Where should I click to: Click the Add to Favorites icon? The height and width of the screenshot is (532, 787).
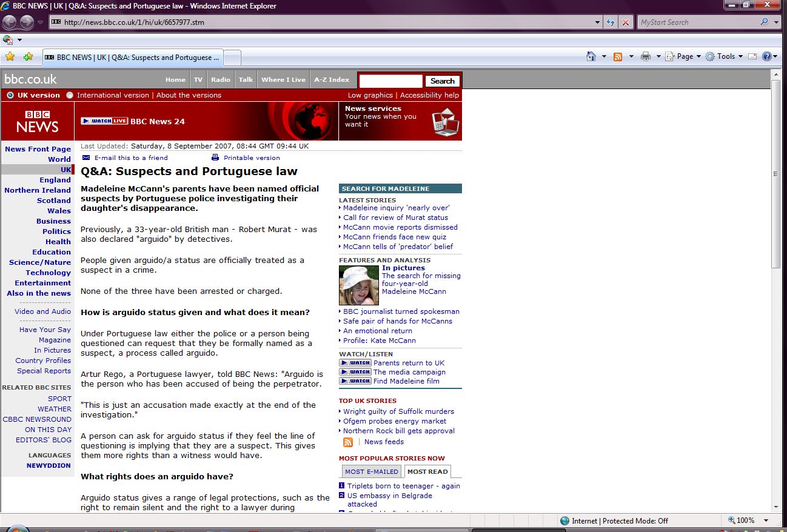coord(28,57)
